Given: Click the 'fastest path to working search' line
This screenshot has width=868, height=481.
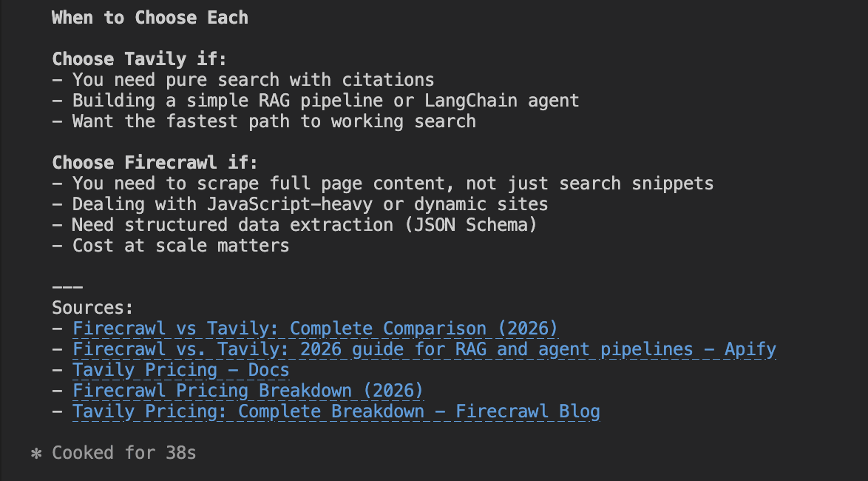Looking at the screenshot, I should 274,121.
